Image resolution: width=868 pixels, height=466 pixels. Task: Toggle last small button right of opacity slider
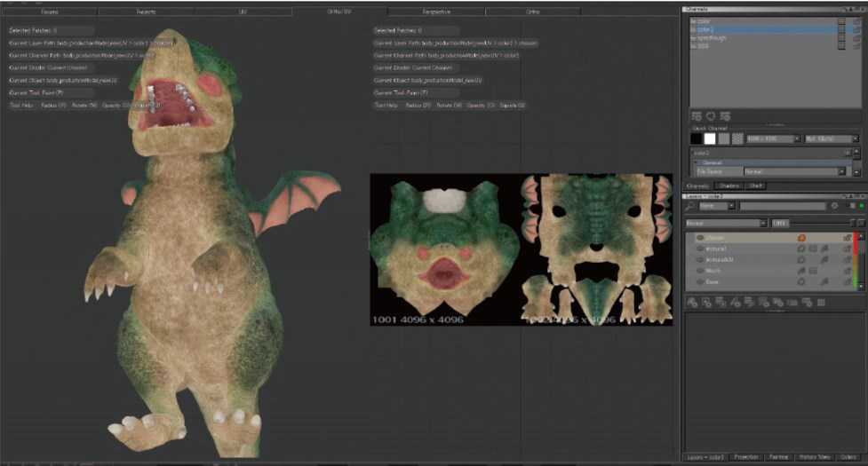(x=862, y=223)
